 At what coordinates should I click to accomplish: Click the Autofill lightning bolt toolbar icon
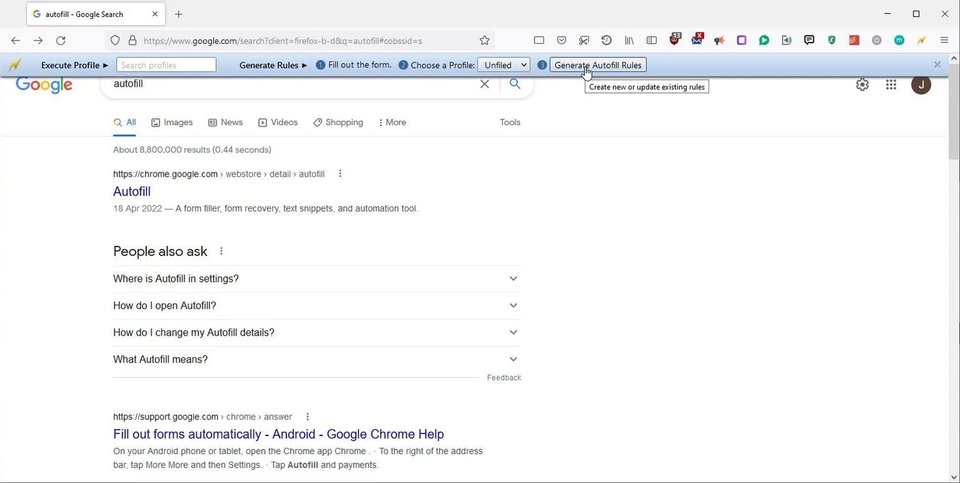click(921, 40)
